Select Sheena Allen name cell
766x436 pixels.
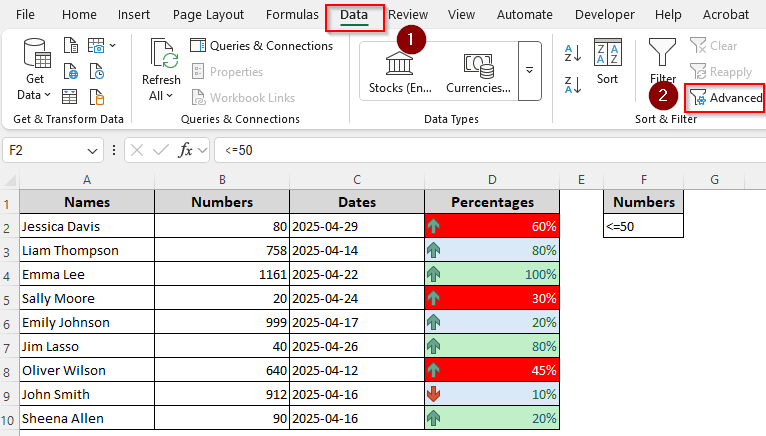coord(87,418)
